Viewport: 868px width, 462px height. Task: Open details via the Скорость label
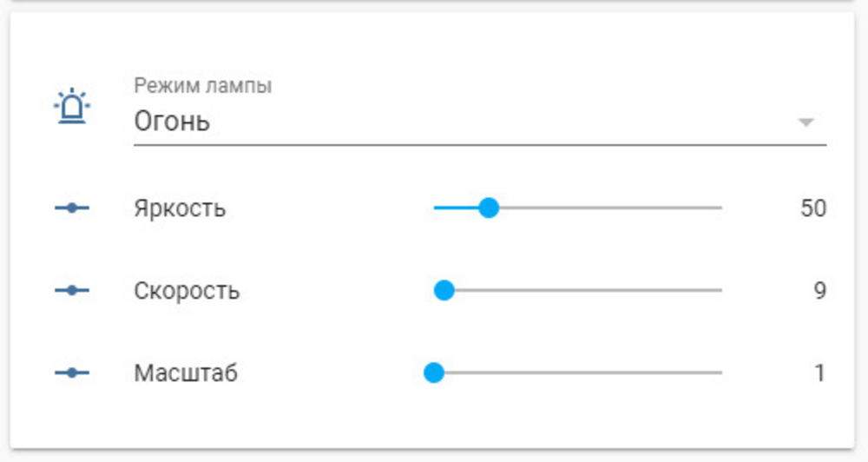[x=187, y=291]
